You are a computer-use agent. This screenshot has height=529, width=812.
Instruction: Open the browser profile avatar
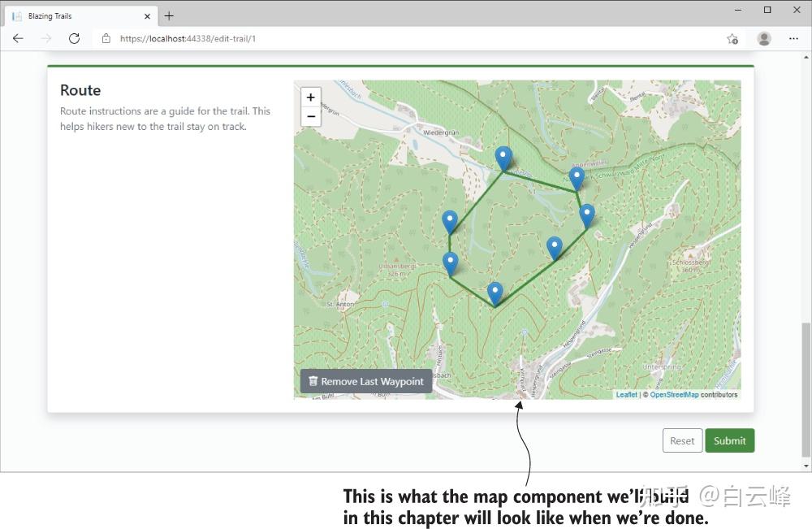pyautogui.click(x=764, y=38)
